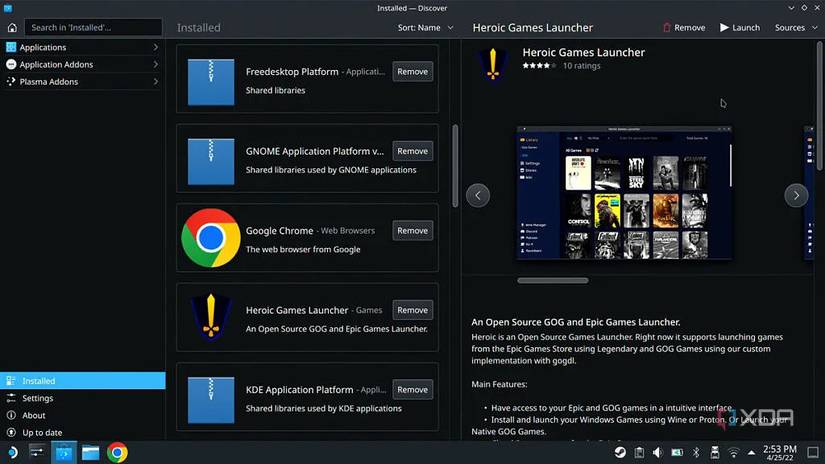The height and width of the screenshot is (464, 825).
Task: Click the list's vertical scrollbar
Action: 455,166
